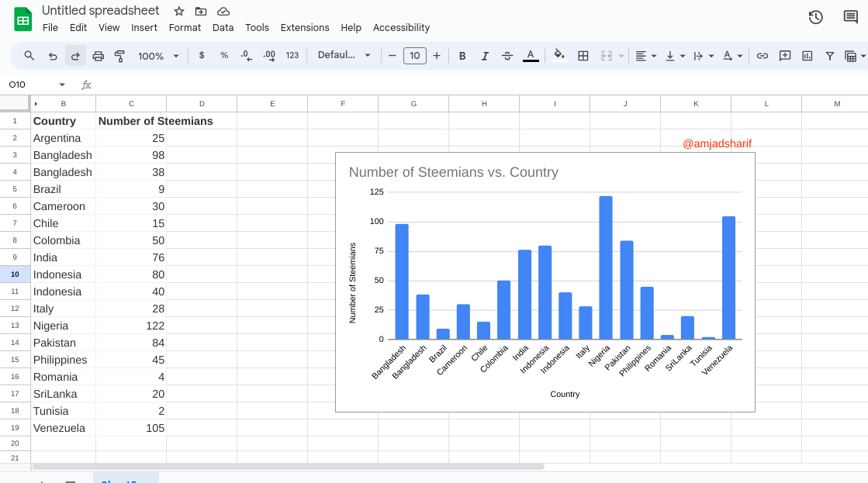Undo the last action
868x483 pixels.
coord(53,56)
